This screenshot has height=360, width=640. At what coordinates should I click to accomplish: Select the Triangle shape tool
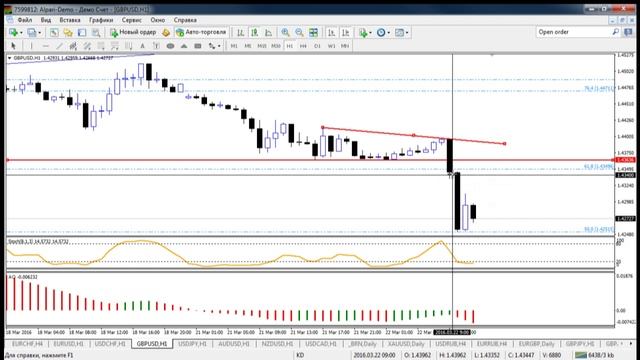184,46
